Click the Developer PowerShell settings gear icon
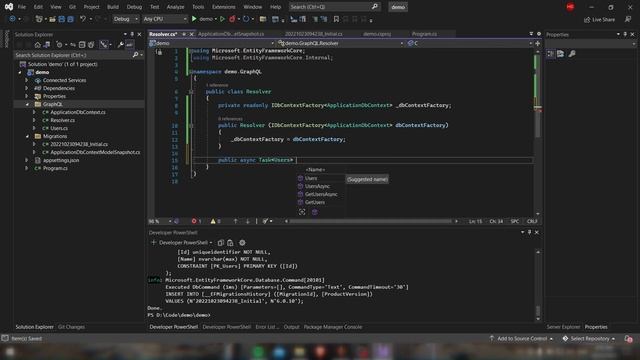The width and height of the screenshot is (640, 360). [x=242, y=242]
